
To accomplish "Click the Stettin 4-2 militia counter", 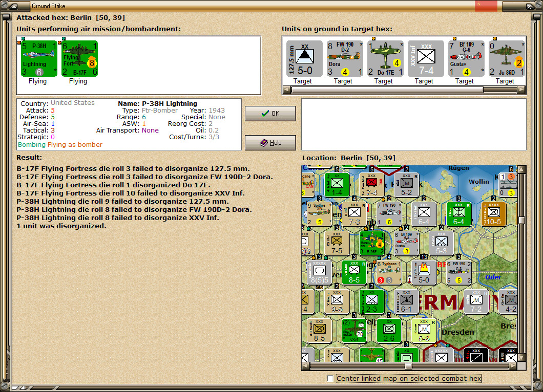I will click(x=508, y=301).
